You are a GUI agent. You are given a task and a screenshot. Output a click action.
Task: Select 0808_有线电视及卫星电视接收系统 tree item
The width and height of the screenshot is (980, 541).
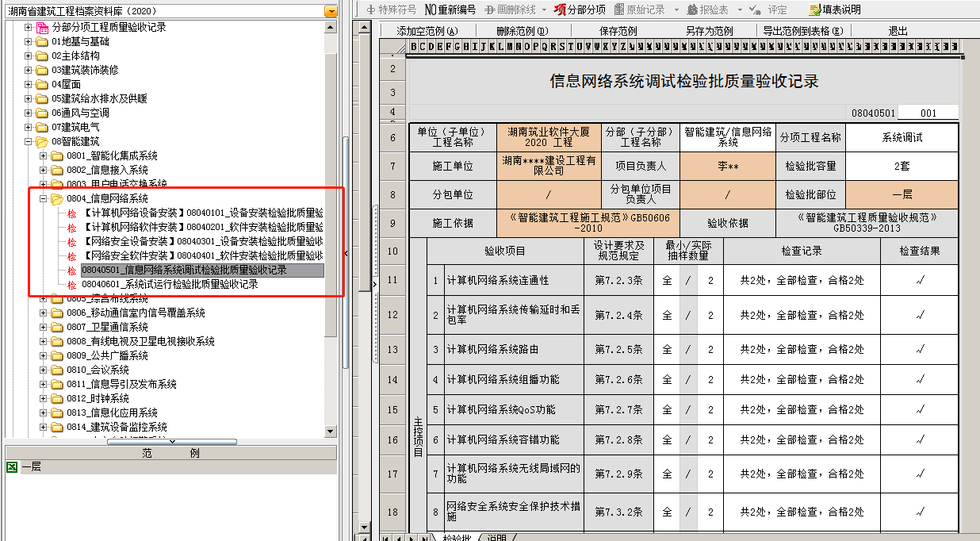point(140,341)
